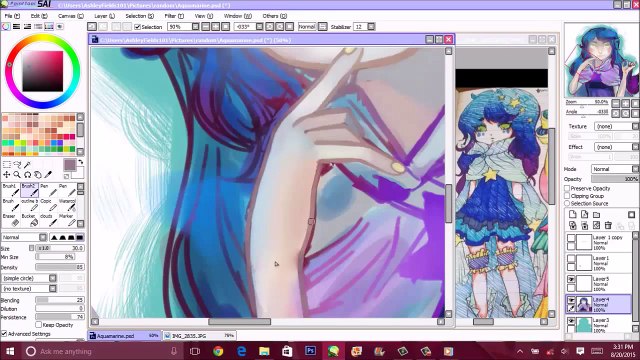Viewport: 640px width, 360px height.
Task: Adjust the layer Opacity slider
Action: [615, 179]
